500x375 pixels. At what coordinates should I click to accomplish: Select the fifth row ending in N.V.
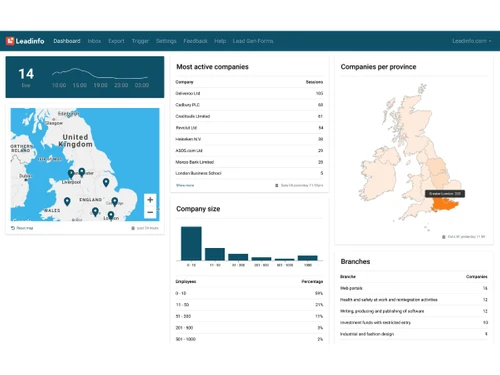(x=249, y=139)
